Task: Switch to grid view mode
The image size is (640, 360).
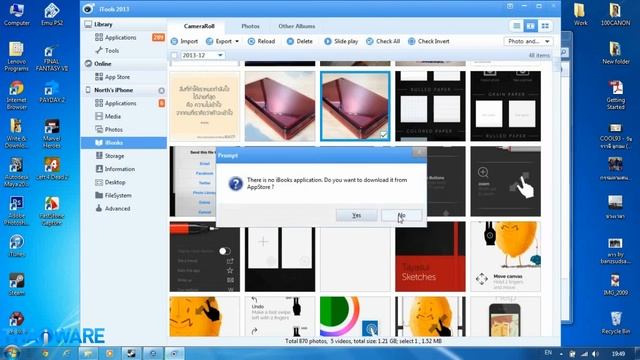Action: point(545,26)
